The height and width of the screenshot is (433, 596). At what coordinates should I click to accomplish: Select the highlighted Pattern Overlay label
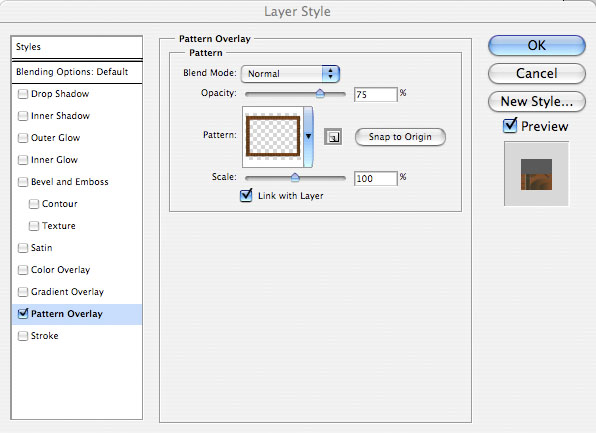pos(67,314)
